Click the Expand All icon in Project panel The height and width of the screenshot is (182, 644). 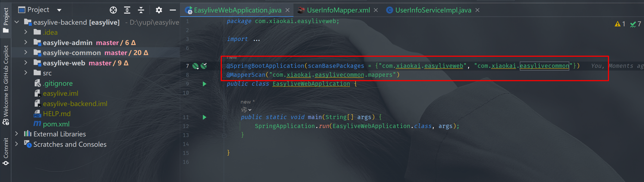[x=127, y=10]
